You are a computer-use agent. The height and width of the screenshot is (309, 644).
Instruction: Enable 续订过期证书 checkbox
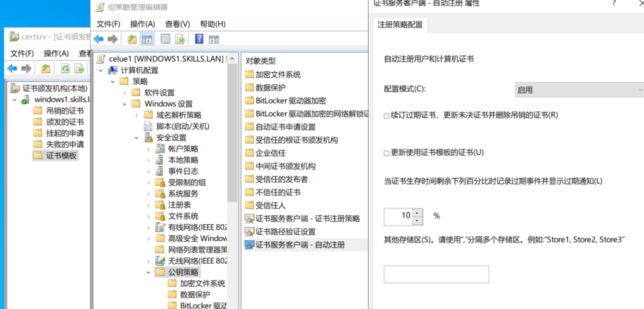(x=387, y=116)
